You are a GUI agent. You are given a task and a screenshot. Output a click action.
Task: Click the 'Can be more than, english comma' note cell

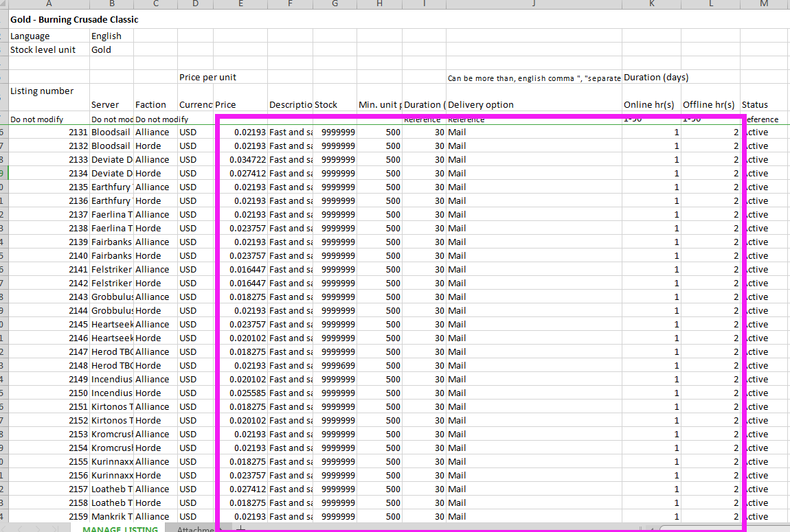534,78
